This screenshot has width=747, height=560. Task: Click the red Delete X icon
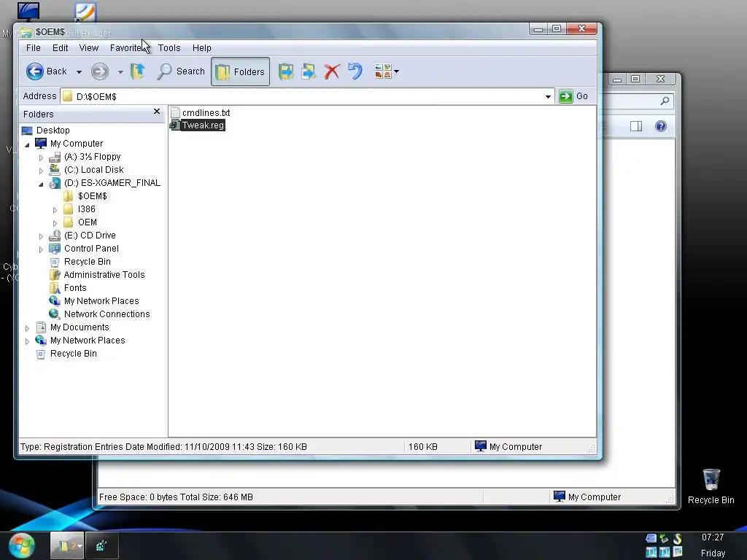pos(332,71)
